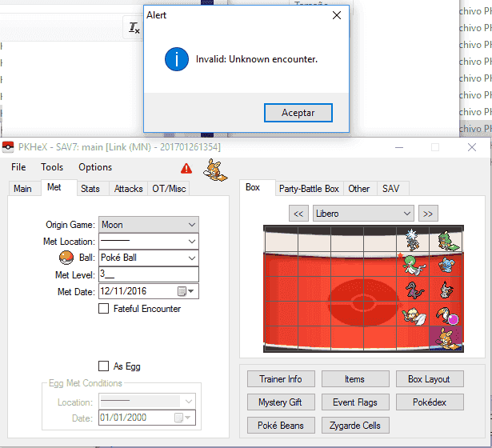Switch to the Party-Battle Box tab
The image size is (492, 448).
309,189
